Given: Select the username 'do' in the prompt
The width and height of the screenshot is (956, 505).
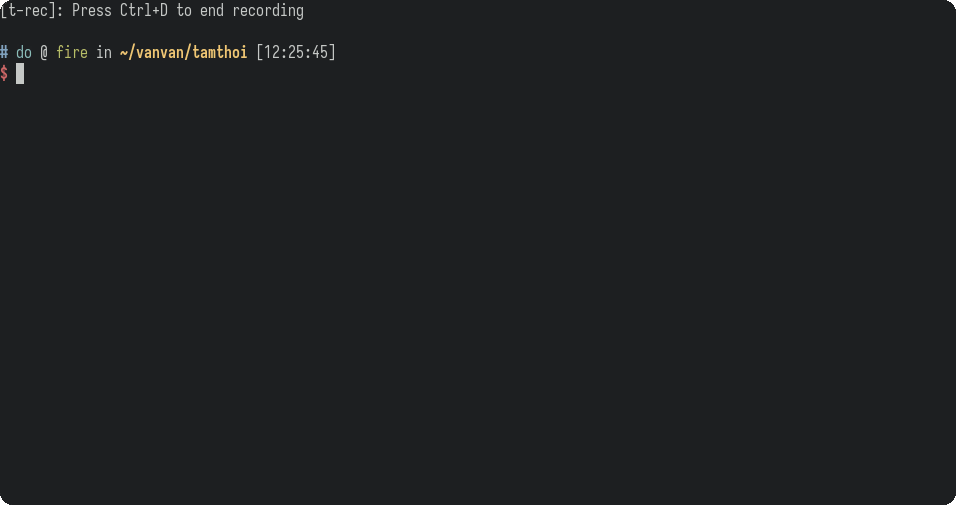Looking at the screenshot, I should pyautogui.click(x=24, y=52).
